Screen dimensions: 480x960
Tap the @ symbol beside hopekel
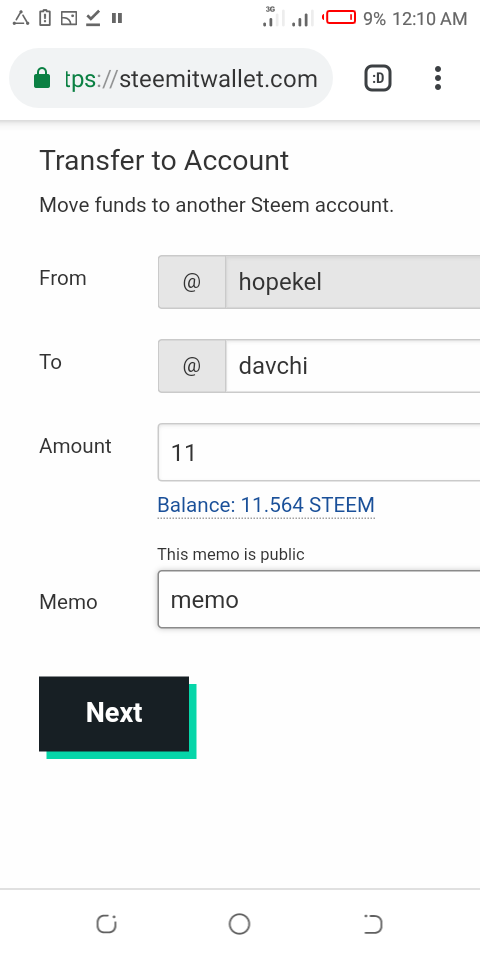tap(192, 282)
